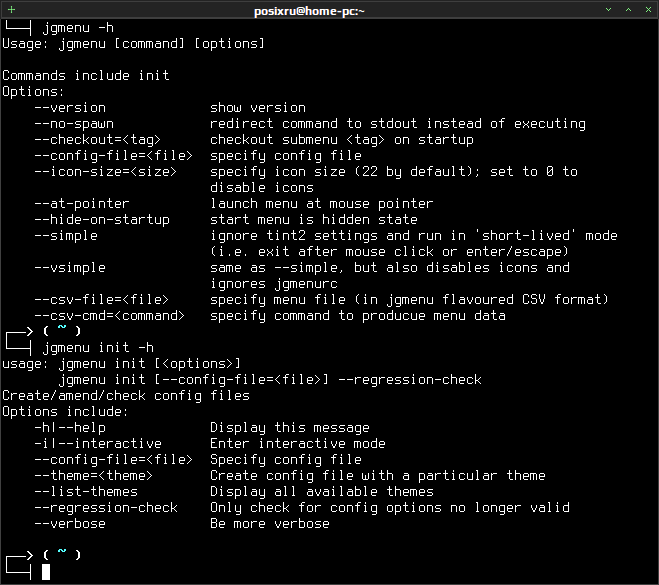Click the '--icon-size=<size>' option text
Image resolution: width=659 pixels, height=585 pixels.
(105, 171)
